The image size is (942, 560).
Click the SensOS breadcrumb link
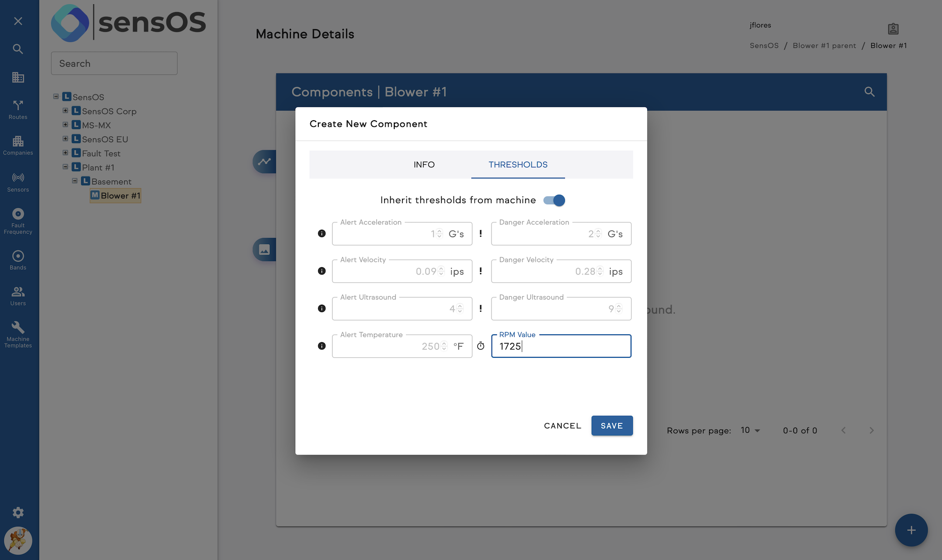[x=764, y=46]
